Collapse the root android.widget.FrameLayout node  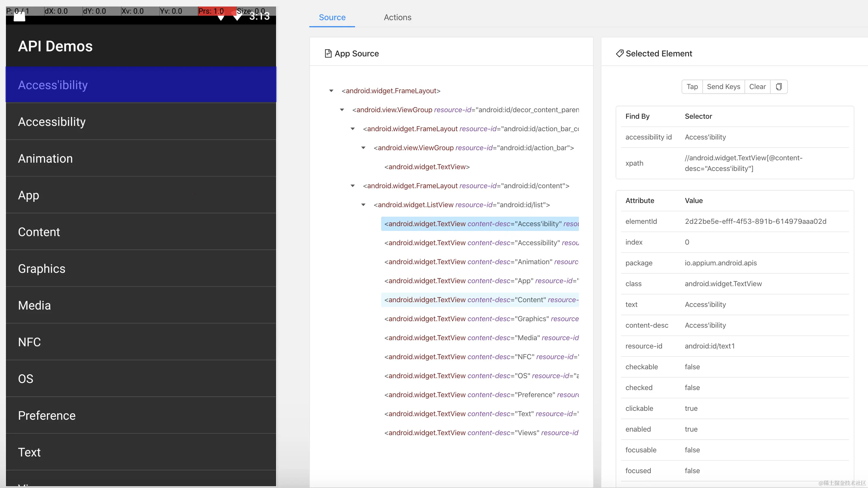[x=331, y=91]
